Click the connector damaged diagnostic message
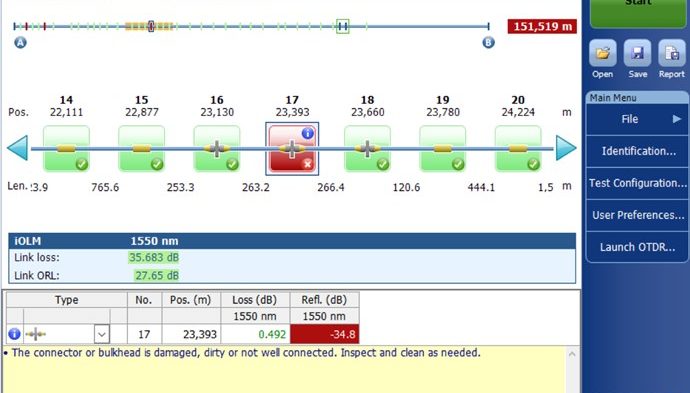The image size is (690, 393). click(246, 353)
